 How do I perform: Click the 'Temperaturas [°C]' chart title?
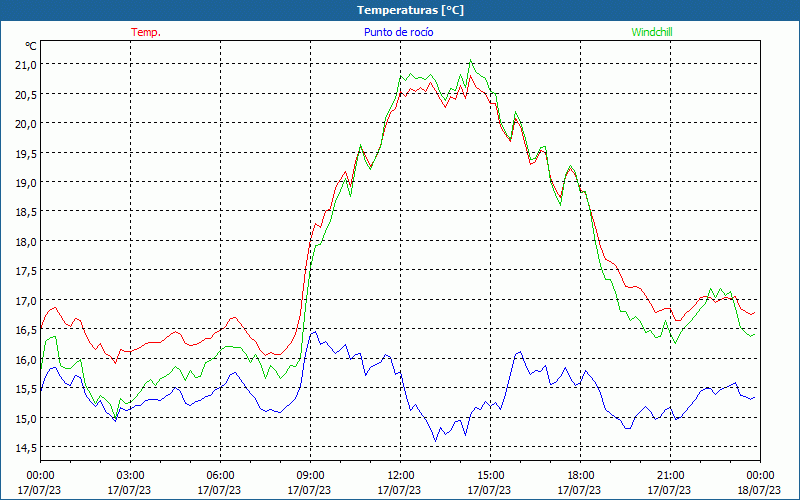(410, 10)
